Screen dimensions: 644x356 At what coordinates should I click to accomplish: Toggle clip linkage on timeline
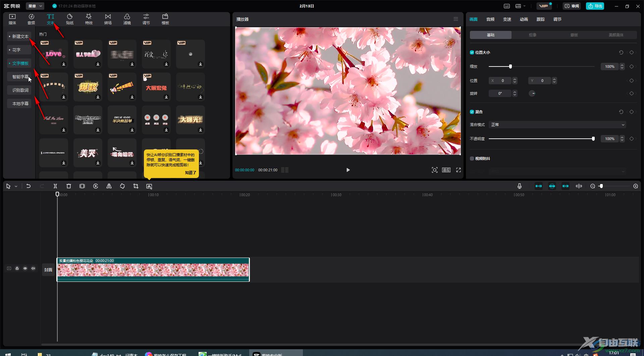pos(566,186)
